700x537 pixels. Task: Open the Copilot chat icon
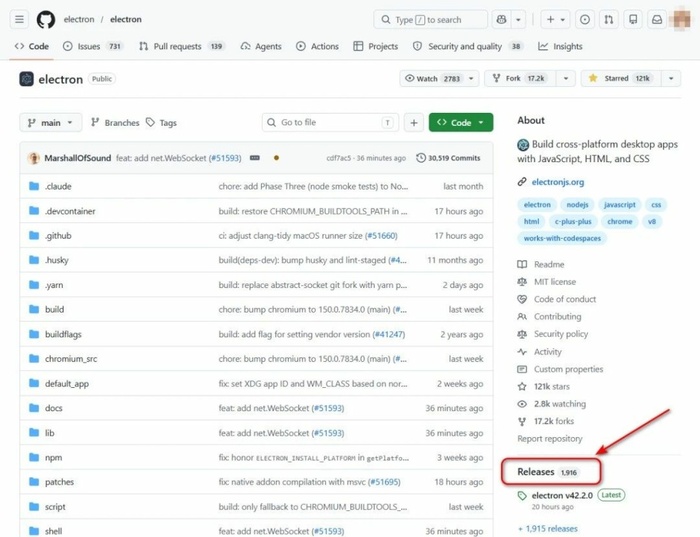501,20
